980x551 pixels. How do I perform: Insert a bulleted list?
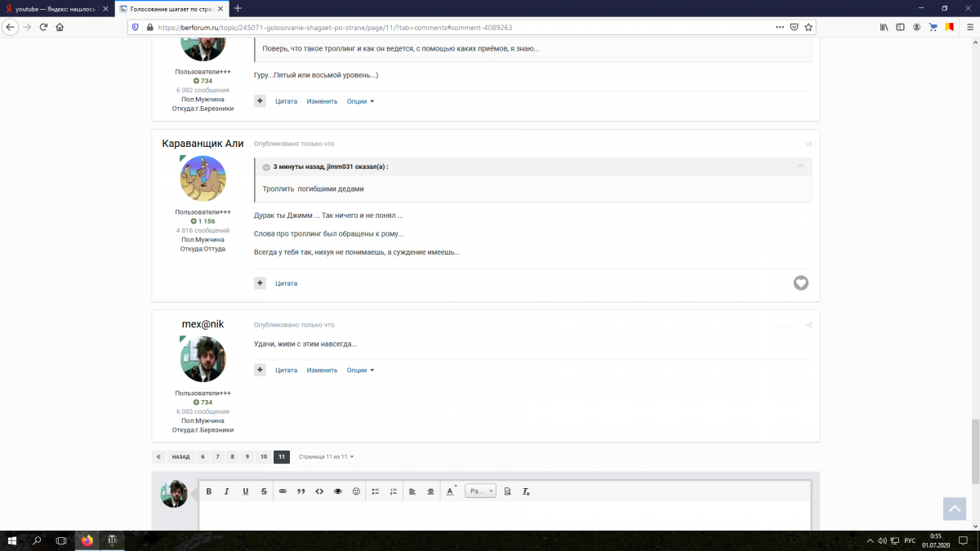(x=376, y=491)
